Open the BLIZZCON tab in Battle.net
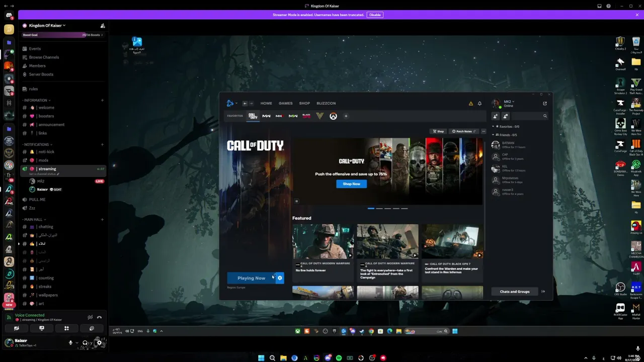 (326, 104)
